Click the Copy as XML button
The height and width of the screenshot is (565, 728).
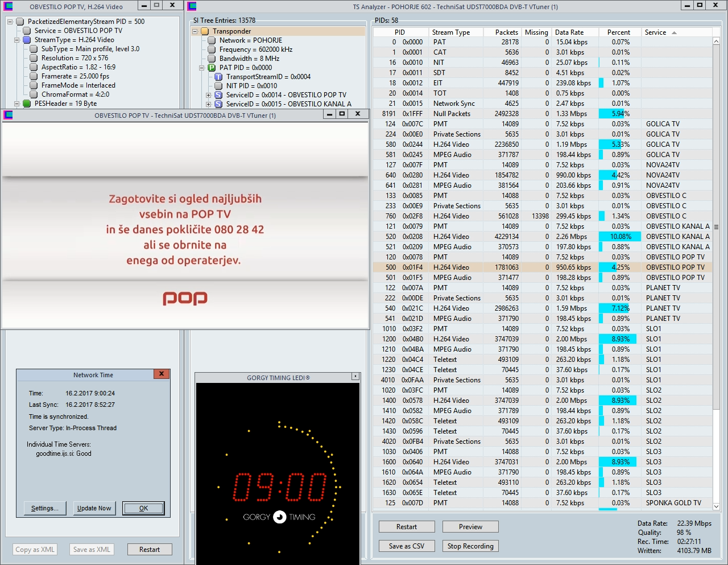coord(35,550)
